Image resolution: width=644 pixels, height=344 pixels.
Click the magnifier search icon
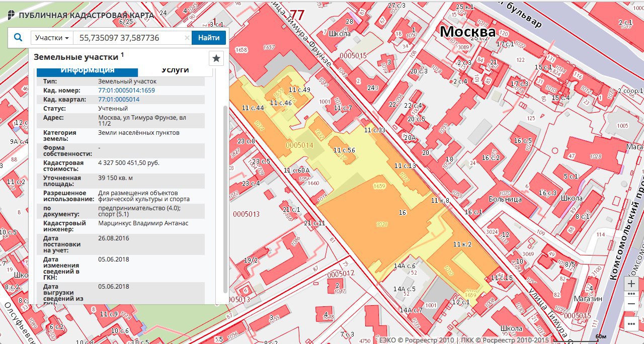point(18,37)
